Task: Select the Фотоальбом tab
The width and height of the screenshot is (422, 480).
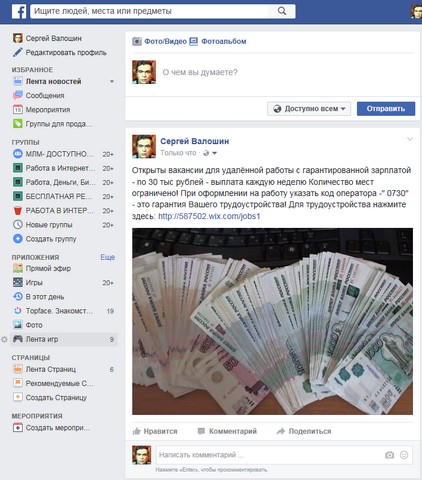Action: [x=218, y=41]
